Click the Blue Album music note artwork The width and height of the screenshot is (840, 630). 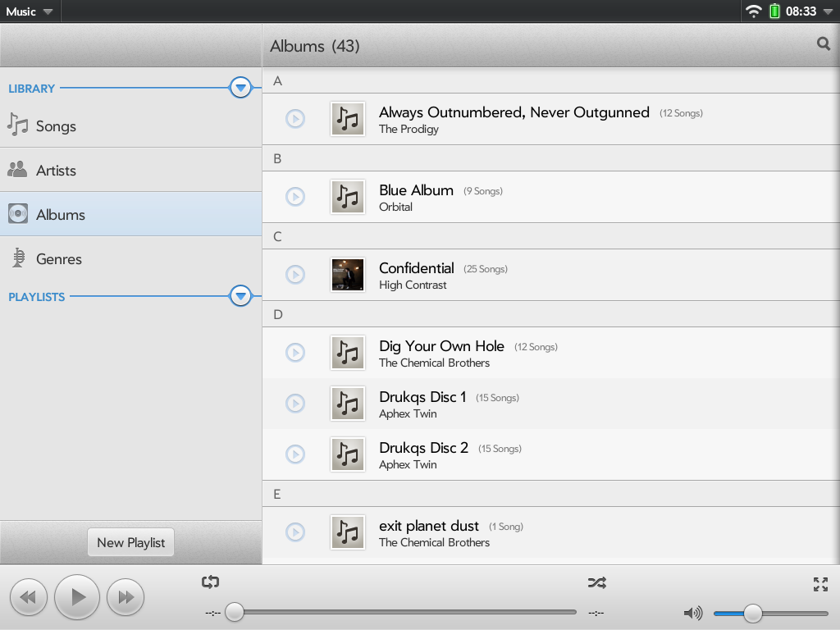coord(348,197)
